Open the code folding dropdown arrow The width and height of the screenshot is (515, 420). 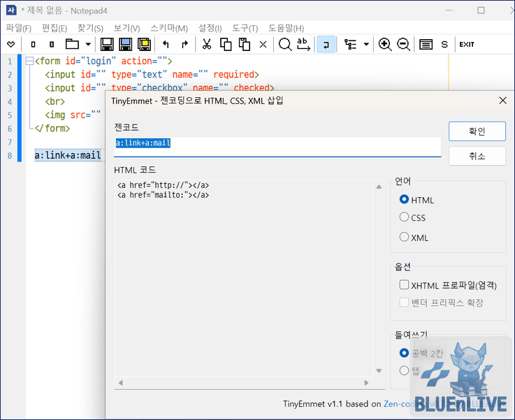point(366,44)
